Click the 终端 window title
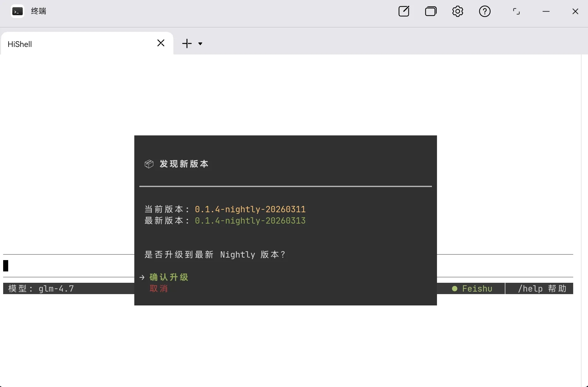The image size is (588, 387). 38,11
